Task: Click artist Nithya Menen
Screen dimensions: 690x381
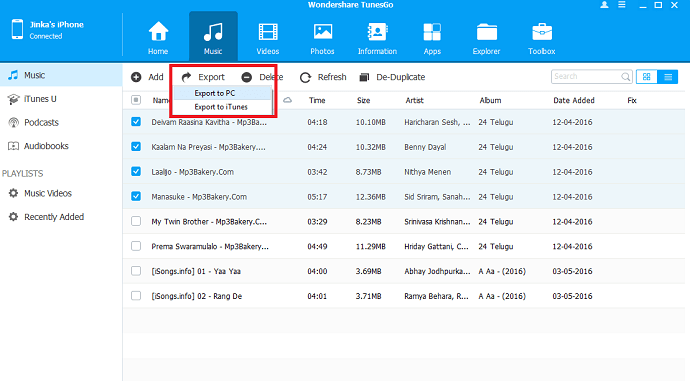Action: click(428, 172)
